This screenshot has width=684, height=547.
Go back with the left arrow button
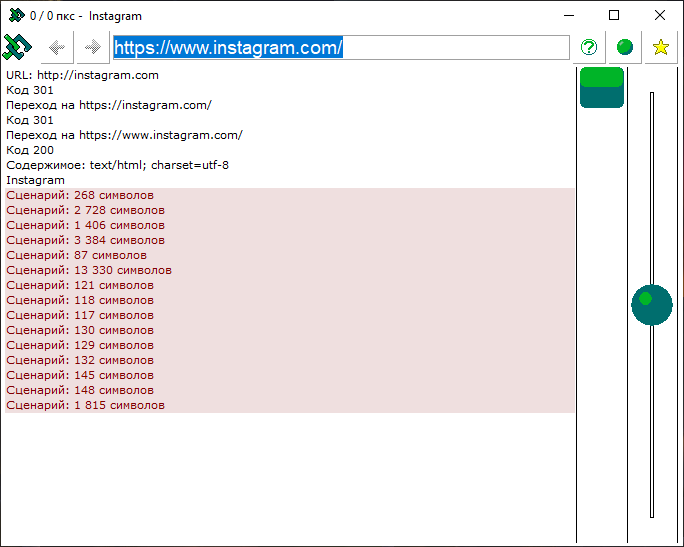click(x=57, y=47)
